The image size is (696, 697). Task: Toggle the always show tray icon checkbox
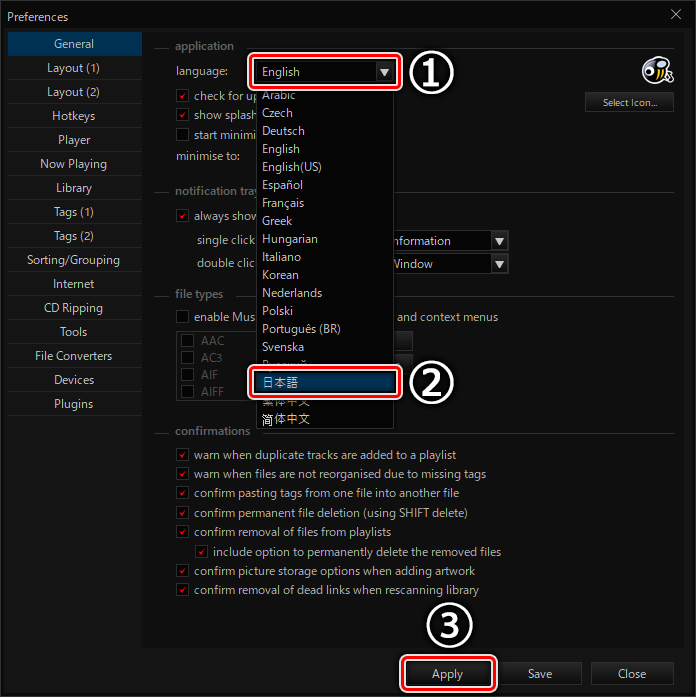pos(182,216)
